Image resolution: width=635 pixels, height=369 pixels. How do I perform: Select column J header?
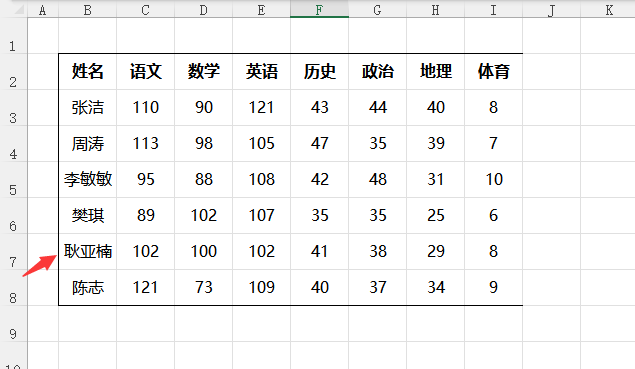click(551, 10)
